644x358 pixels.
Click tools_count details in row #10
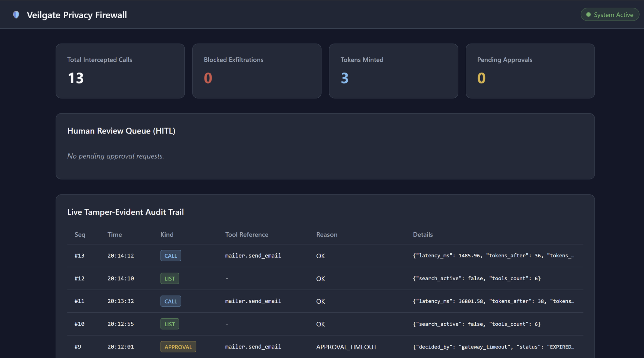click(477, 324)
